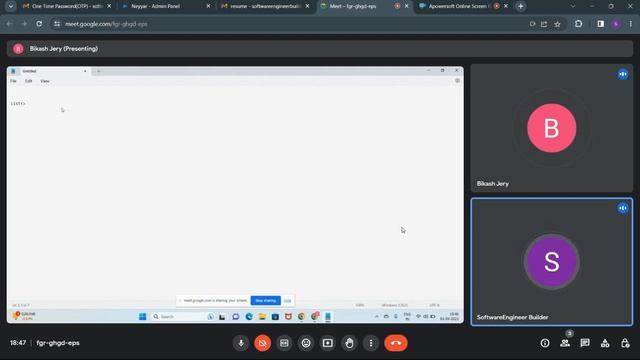The height and width of the screenshot is (360, 640).
Task: Open host controls lock icon
Action: [x=625, y=343]
